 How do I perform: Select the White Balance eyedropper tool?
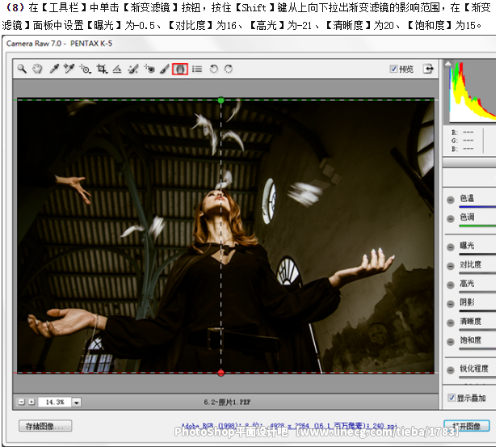coord(54,69)
